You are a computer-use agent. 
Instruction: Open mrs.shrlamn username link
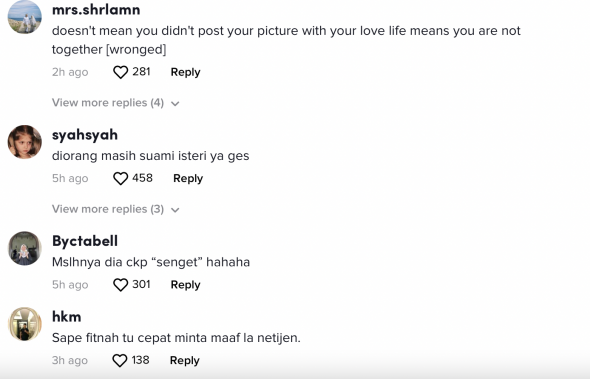96,9
